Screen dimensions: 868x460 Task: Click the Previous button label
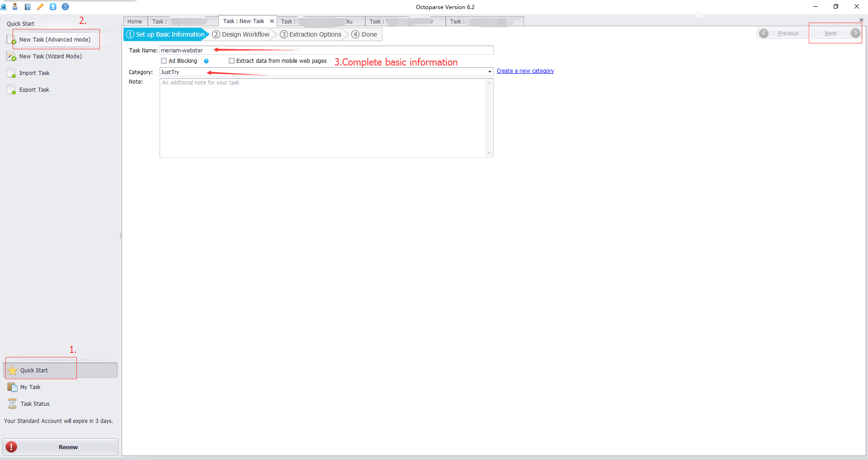pyautogui.click(x=788, y=33)
